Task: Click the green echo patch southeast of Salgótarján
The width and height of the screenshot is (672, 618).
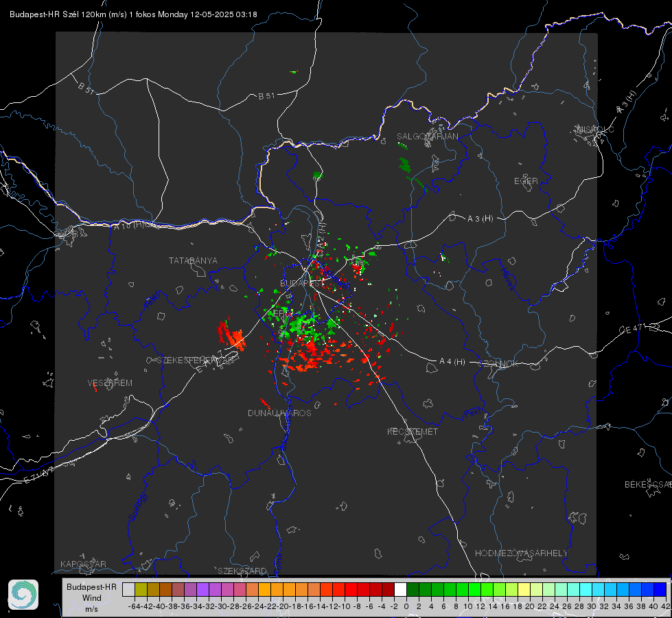Action: 404,165
